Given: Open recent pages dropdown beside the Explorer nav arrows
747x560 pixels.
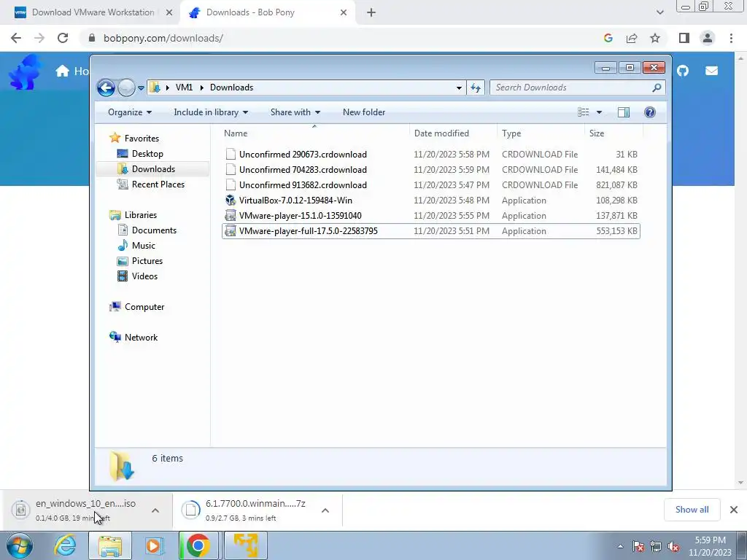Looking at the screenshot, I should [141, 88].
